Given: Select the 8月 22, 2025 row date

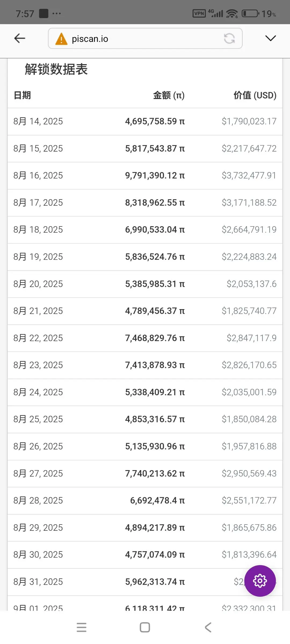Looking at the screenshot, I should click(x=38, y=338).
